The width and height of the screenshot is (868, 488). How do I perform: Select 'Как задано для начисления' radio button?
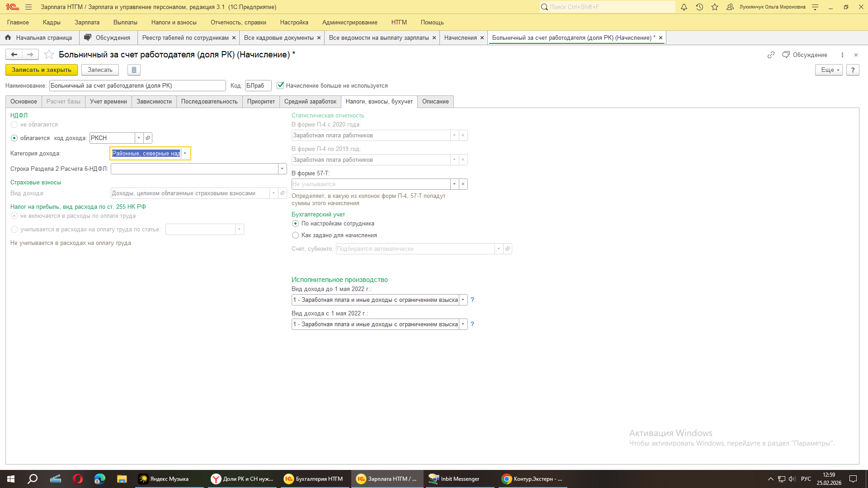[295, 235]
